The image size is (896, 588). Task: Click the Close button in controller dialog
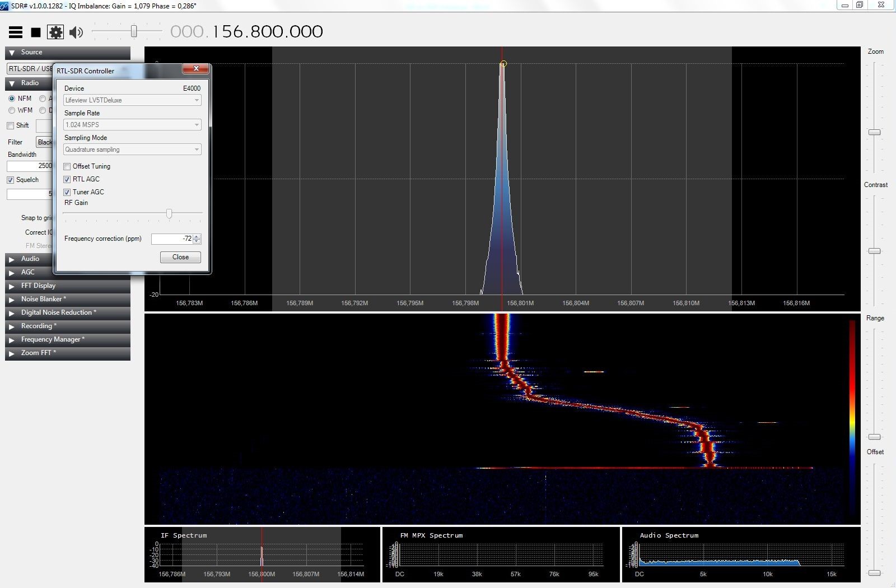[180, 257]
